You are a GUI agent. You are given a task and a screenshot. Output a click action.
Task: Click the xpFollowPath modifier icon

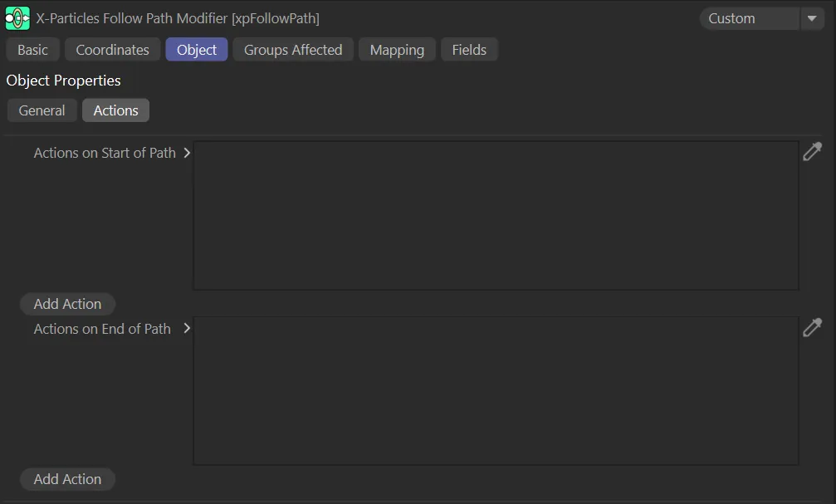tap(17, 18)
